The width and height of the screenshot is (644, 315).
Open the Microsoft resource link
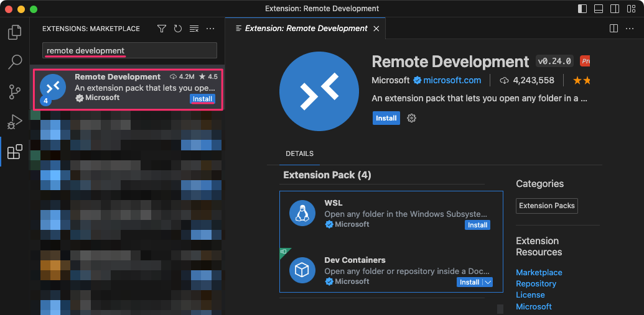tap(534, 306)
